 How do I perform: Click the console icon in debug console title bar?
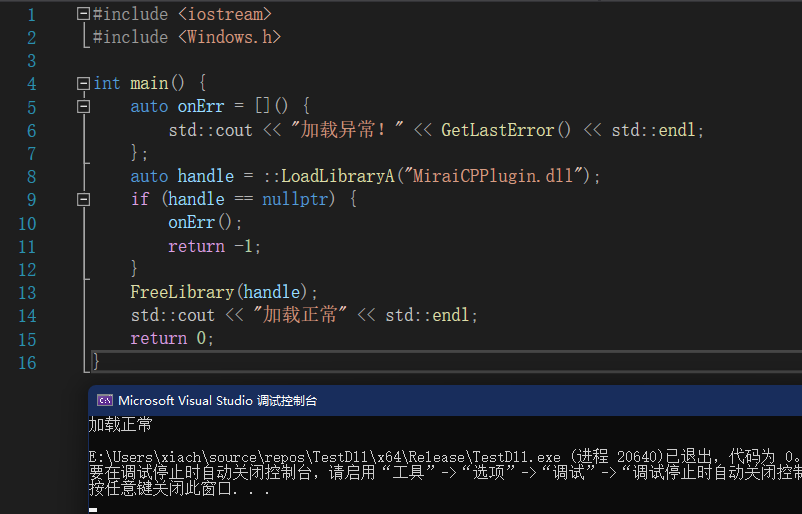click(x=105, y=400)
